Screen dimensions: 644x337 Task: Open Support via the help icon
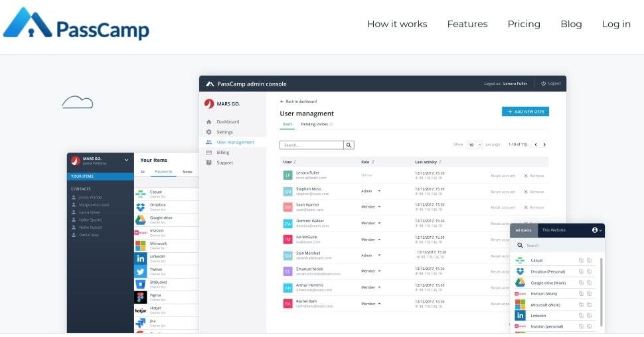208,163
